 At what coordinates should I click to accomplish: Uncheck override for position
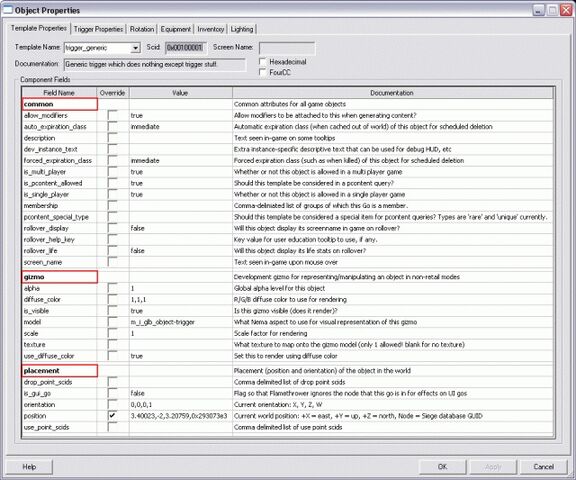pos(112,416)
